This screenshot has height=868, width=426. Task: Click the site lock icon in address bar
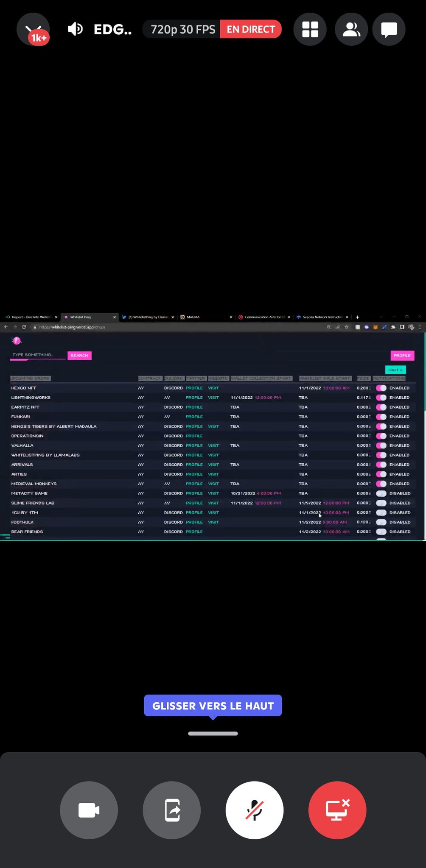point(35,327)
